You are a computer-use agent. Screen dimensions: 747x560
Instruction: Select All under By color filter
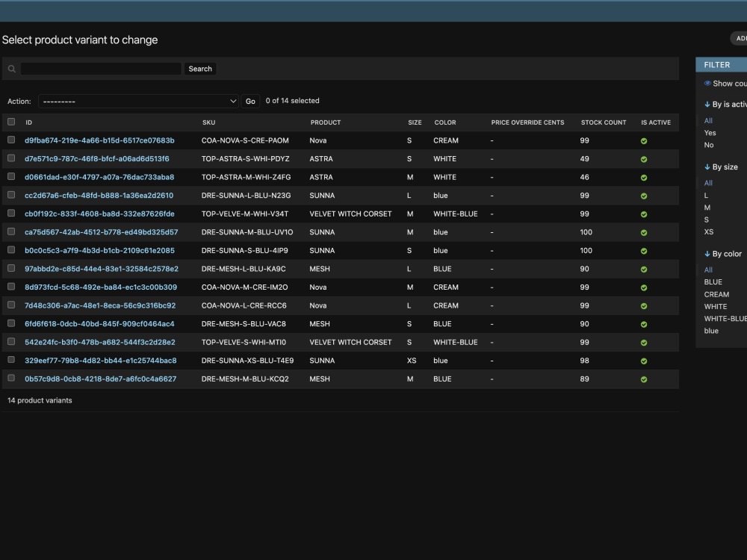pyautogui.click(x=708, y=270)
